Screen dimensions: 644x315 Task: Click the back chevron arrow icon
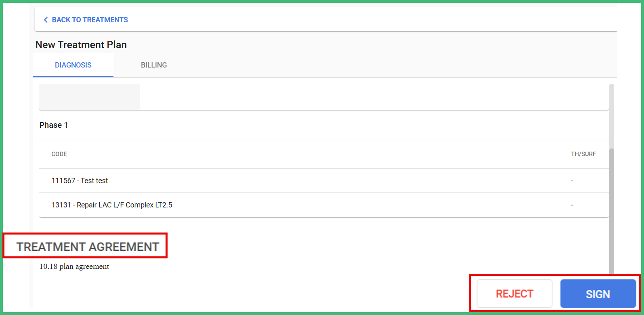[46, 20]
